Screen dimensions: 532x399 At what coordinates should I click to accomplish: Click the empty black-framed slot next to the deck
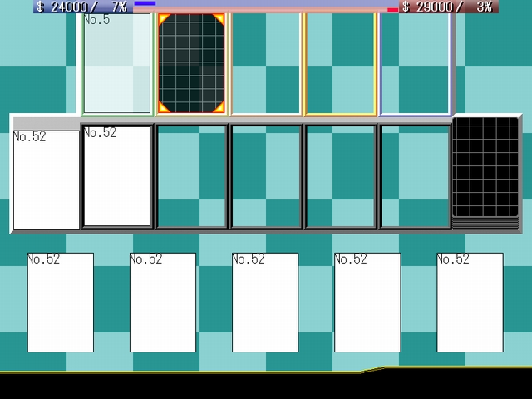click(x=415, y=176)
